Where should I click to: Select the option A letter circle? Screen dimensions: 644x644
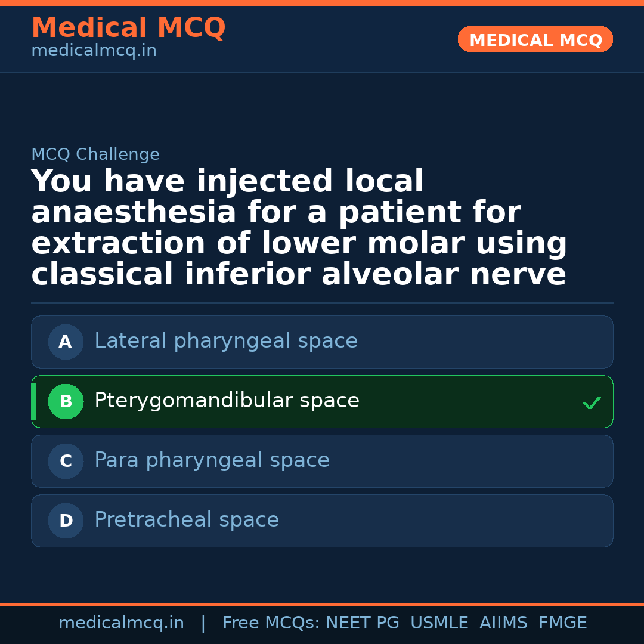(x=66, y=342)
